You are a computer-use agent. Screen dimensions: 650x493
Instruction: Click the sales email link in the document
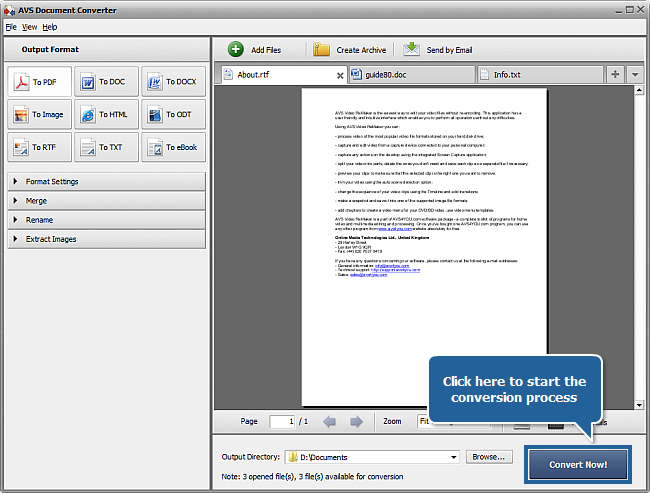[368, 274]
